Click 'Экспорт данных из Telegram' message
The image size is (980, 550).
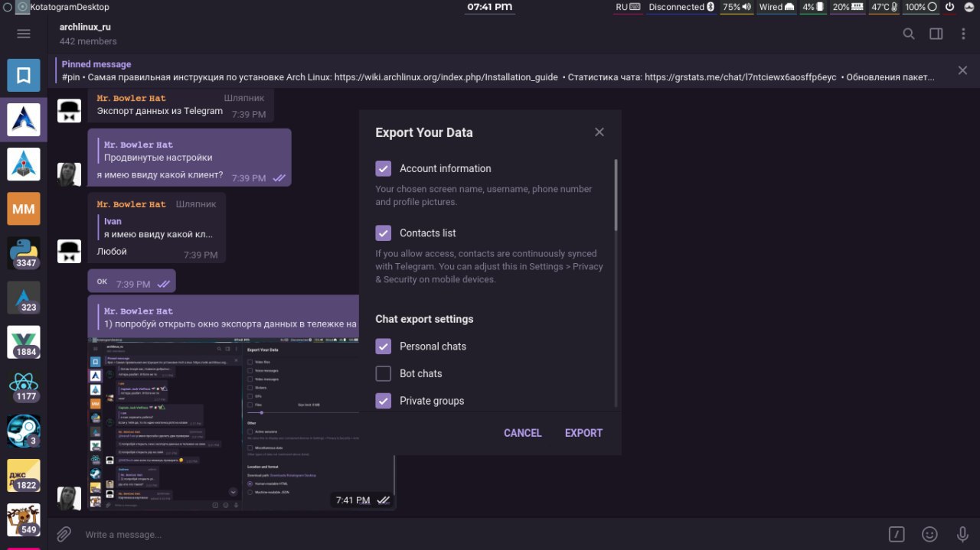point(159,111)
